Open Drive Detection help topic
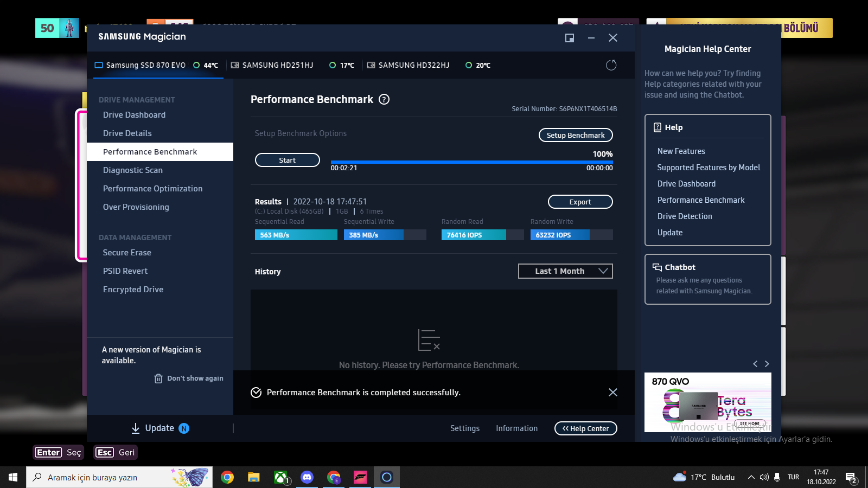This screenshot has height=488, width=868. pos(685,216)
